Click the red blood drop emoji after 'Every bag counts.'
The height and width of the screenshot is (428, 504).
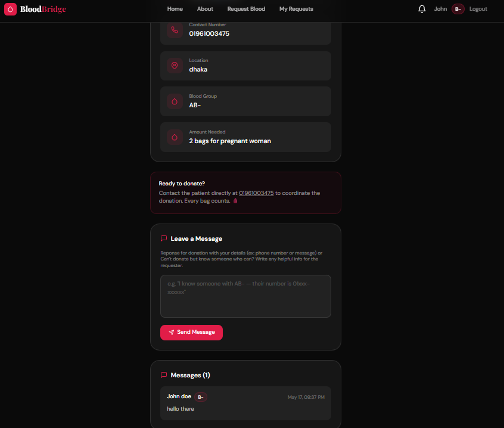pos(235,201)
